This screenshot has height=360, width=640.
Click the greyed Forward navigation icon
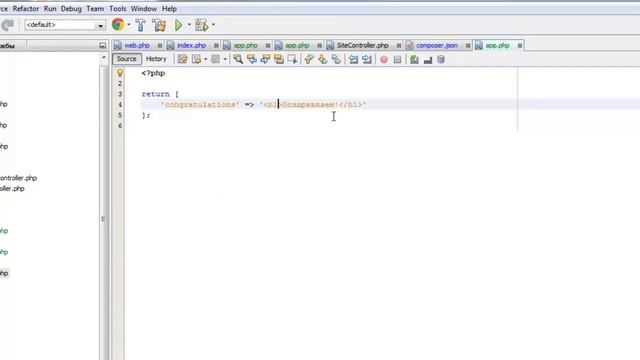pyautogui.click(x=215, y=60)
